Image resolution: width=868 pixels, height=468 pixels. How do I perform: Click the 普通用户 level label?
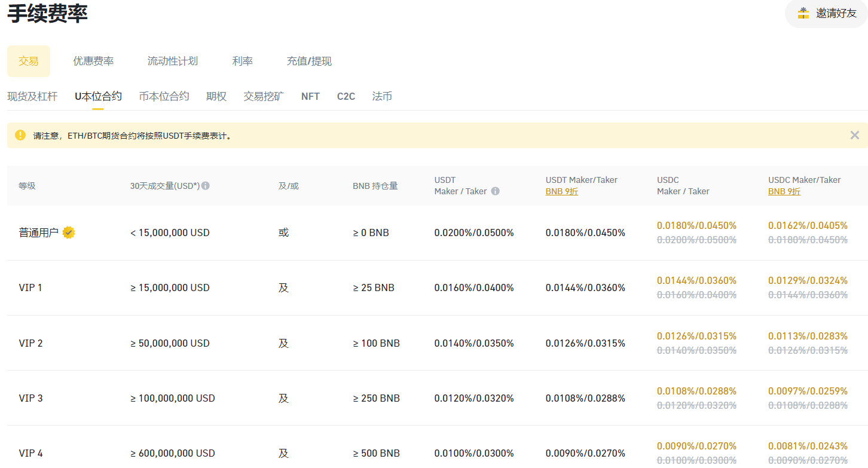click(39, 233)
